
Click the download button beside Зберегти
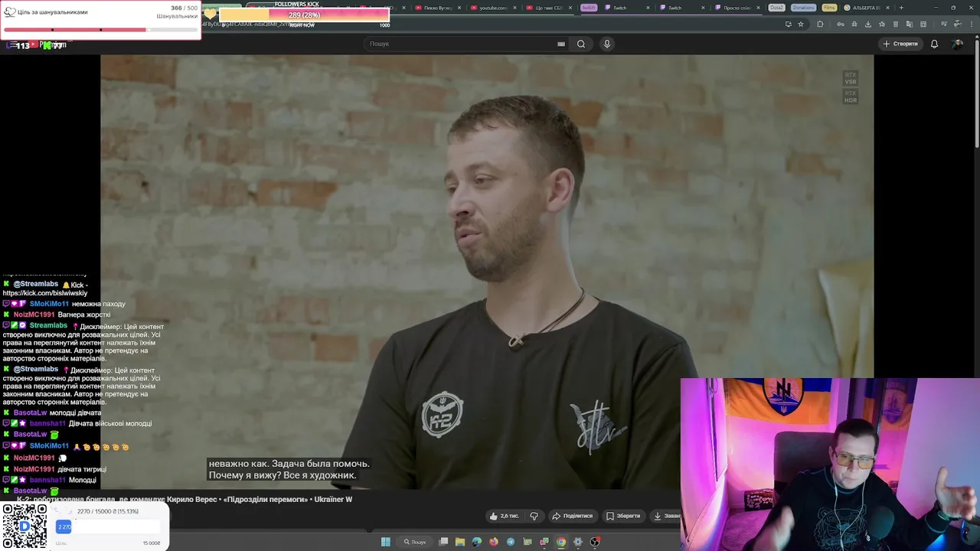coord(665,516)
